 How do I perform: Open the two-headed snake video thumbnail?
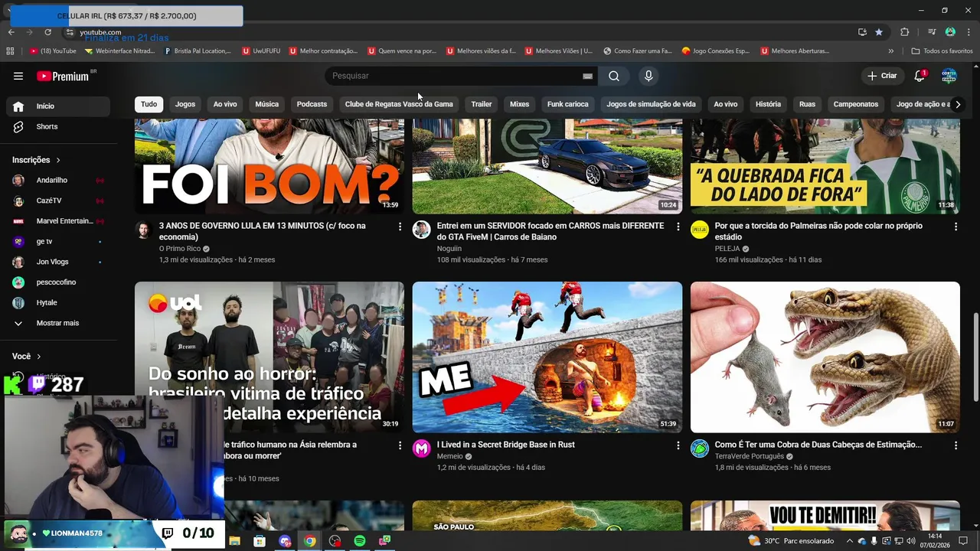[825, 357]
